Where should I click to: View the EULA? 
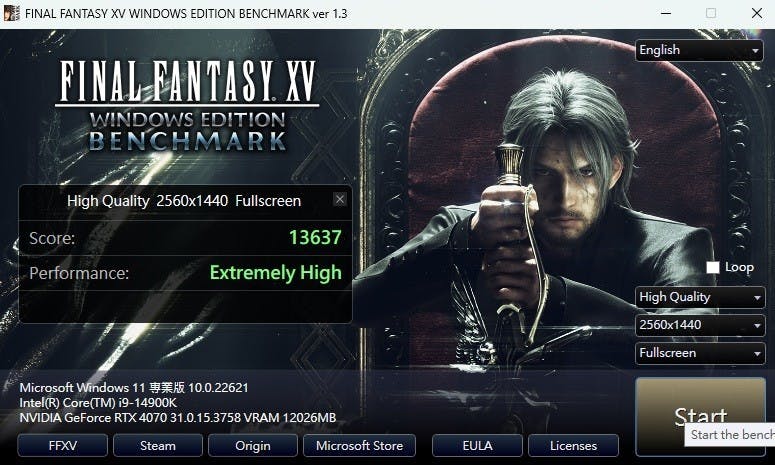pyautogui.click(x=477, y=446)
